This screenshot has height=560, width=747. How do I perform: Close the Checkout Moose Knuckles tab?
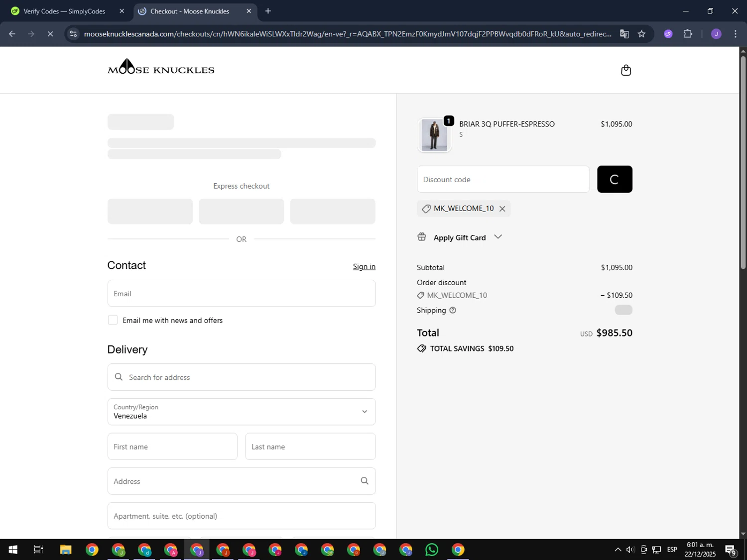tap(249, 11)
